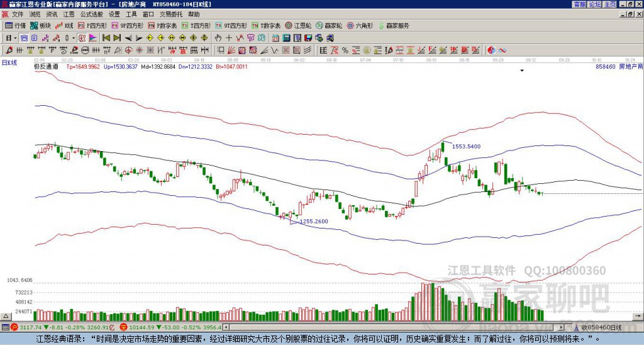This screenshot has width=644, height=345.
Task: Select the crosshair plus cursor tool
Action: click(229, 38)
